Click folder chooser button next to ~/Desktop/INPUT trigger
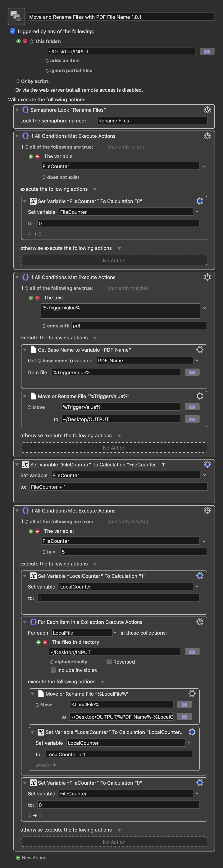This screenshot has height=868, width=223. pyautogui.click(x=207, y=51)
